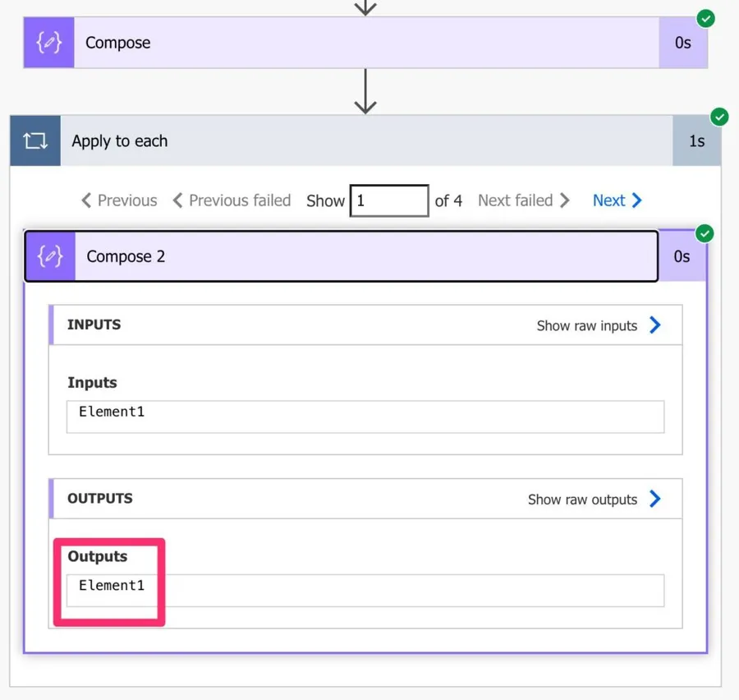Click the Next iteration chevron arrow
This screenshot has height=700, width=739.
point(637,200)
